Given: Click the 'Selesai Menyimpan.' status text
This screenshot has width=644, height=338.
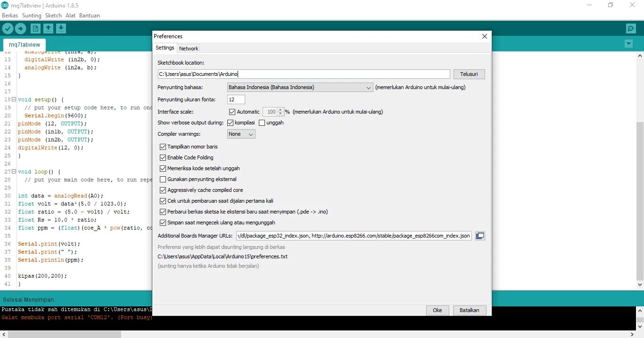Looking at the screenshot, I should (29, 300).
